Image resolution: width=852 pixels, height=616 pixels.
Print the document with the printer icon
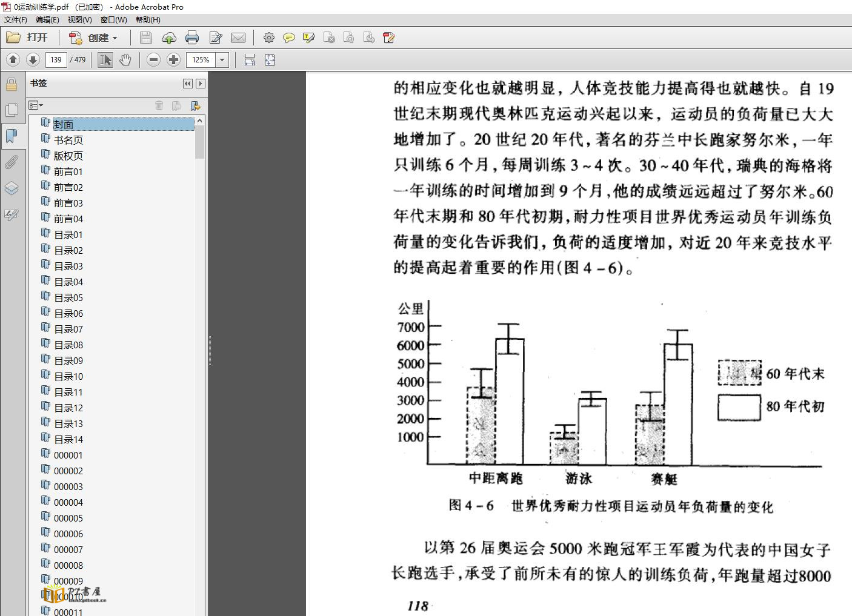pos(192,38)
